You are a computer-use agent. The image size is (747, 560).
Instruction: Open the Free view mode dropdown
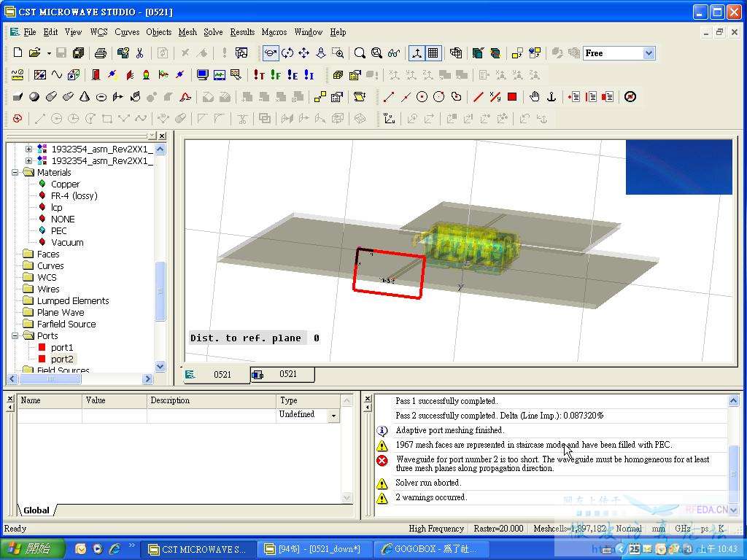click(x=649, y=52)
